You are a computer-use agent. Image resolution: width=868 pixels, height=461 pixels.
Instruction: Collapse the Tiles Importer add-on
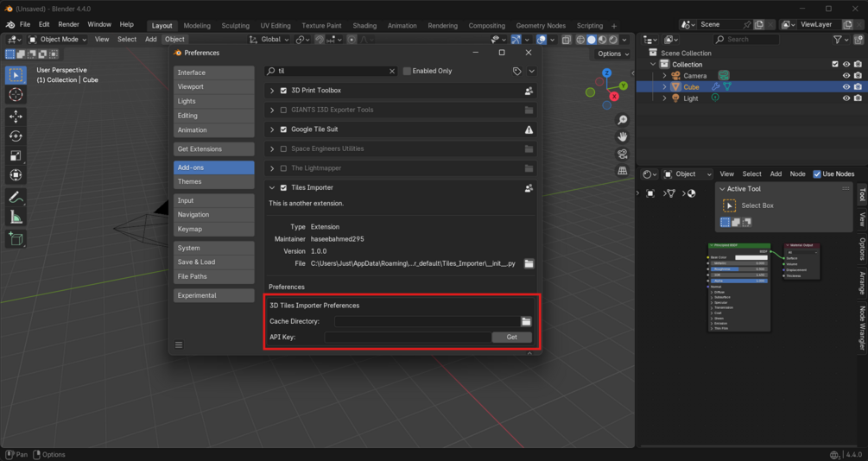[272, 187]
